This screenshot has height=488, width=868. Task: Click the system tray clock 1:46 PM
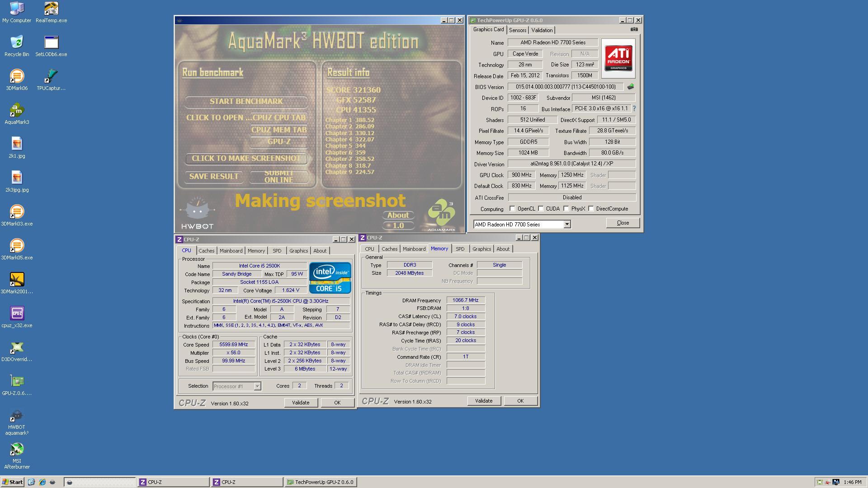852,482
